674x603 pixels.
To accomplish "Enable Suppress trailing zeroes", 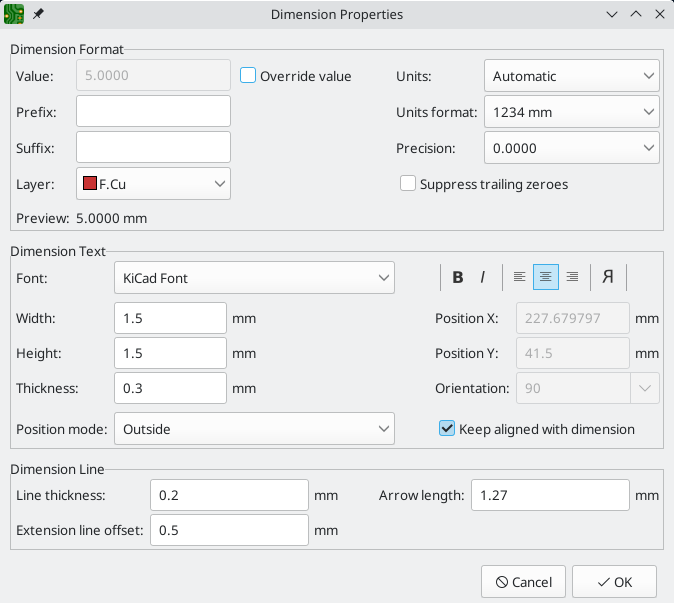I will point(408,184).
